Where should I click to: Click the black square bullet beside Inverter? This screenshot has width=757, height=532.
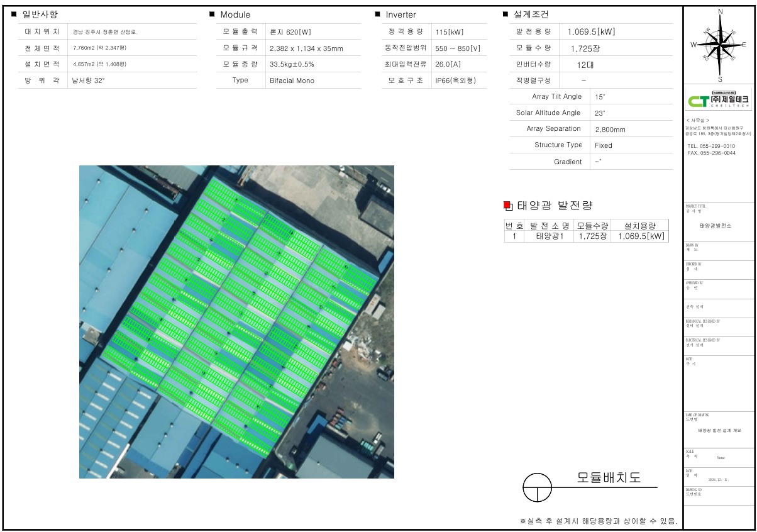pyautogui.click(x=377, y=14)
